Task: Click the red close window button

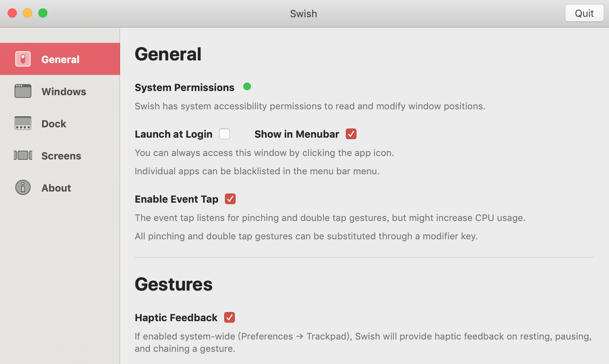Action: point(12,13)
